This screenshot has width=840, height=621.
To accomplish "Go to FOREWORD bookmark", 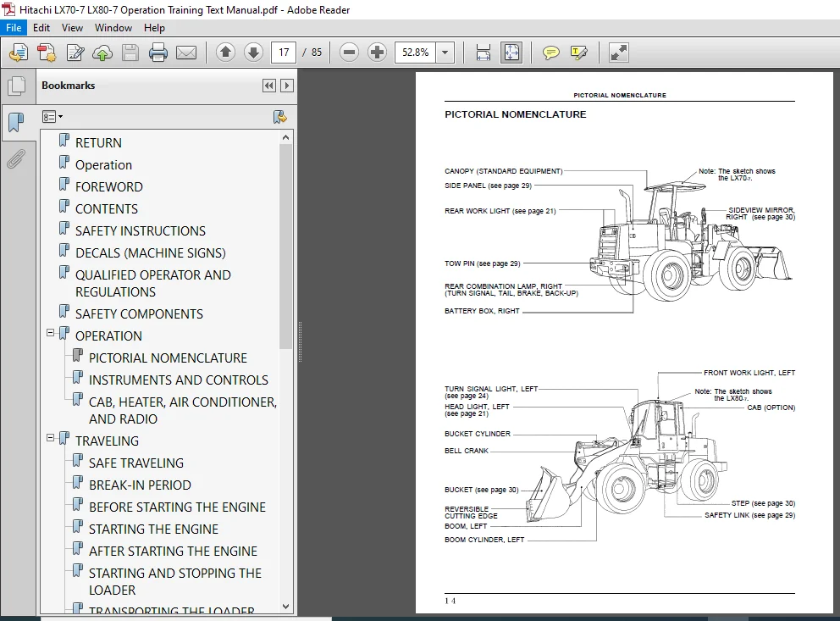I will (x=108, y=187).
